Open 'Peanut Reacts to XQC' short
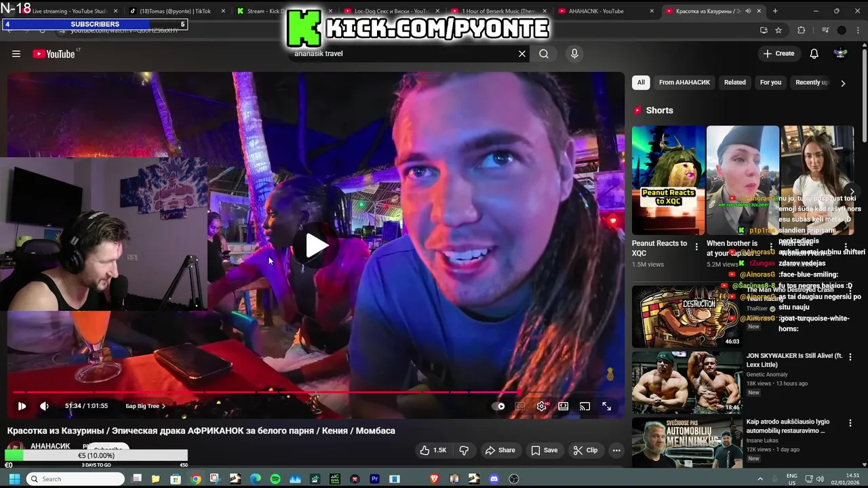The image size is (868, 488). point(668,180)
